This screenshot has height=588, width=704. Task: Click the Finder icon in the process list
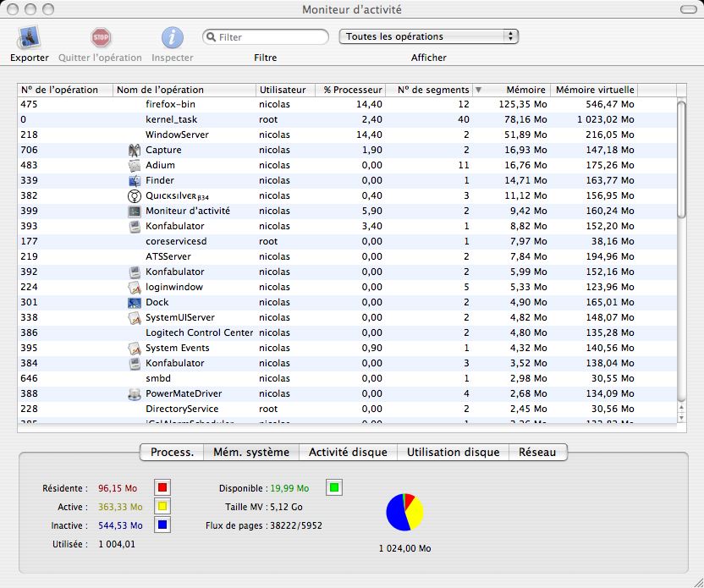[135, 180]
